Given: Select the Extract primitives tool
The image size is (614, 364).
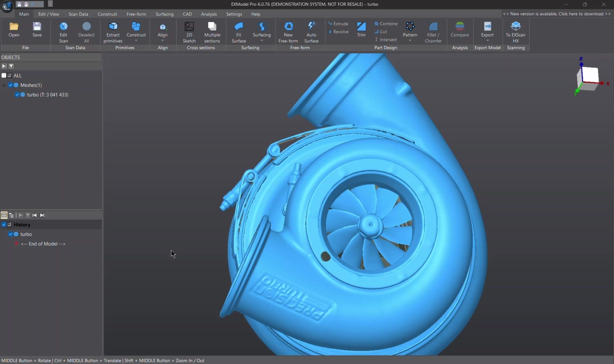Looking at the screenshot, I should [113, 27].
